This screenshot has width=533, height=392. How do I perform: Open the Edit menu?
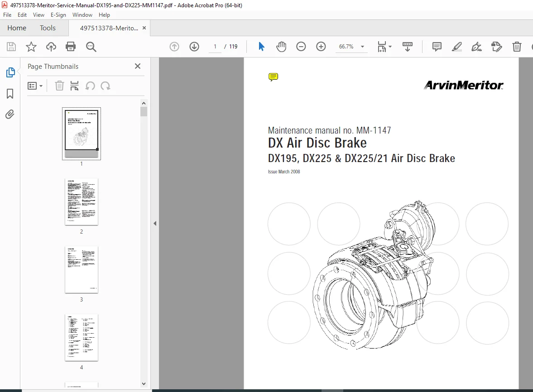(x=22, y=15)
